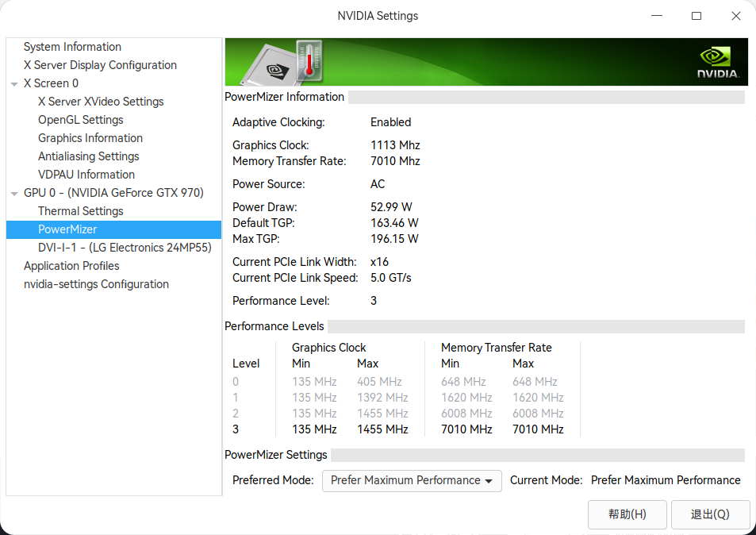Open Graphics Information page
This screenshot has width=756, height=535.
[90, 138]
